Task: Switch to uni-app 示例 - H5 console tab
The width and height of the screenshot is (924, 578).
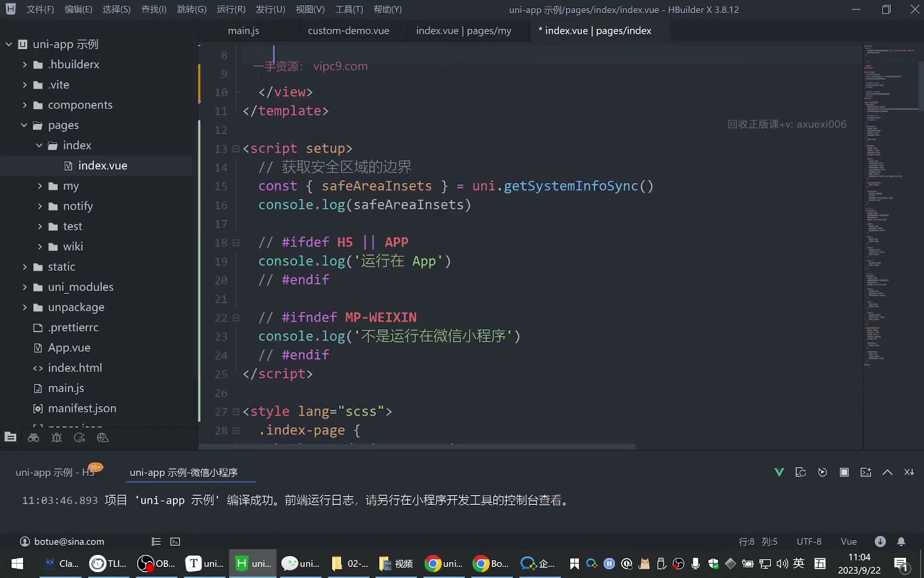Action: tap(54, 473)
